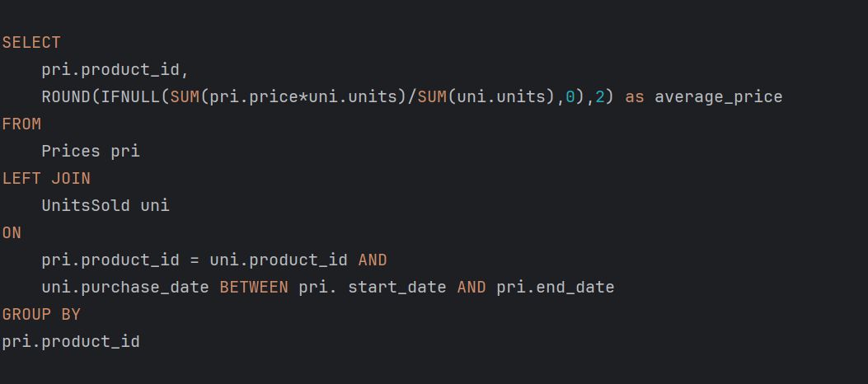The height and width of the screenshot is (384, 868).
Task: Click the LEFT JOIN keyword
Action: pos(46,178)
